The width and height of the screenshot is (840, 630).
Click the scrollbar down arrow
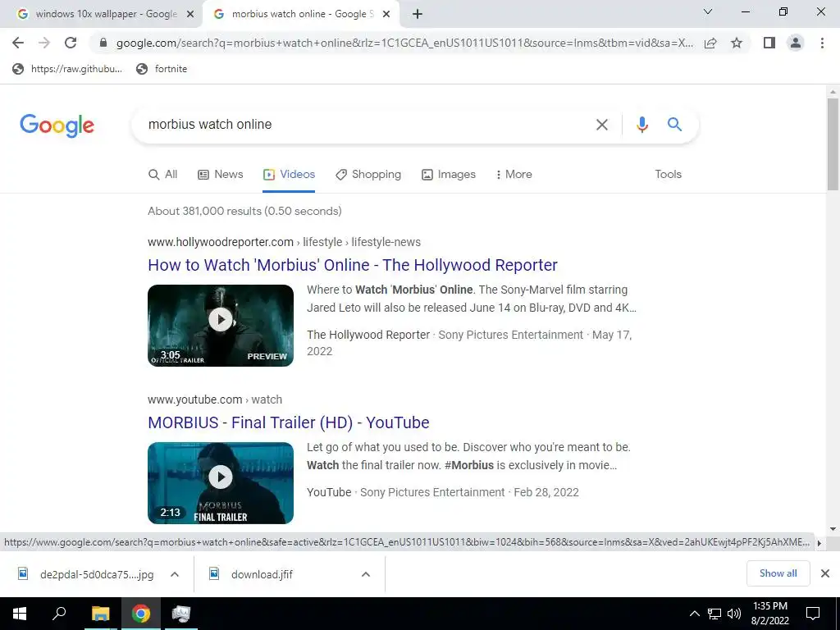pyautogui.click(x=833, y=529)
